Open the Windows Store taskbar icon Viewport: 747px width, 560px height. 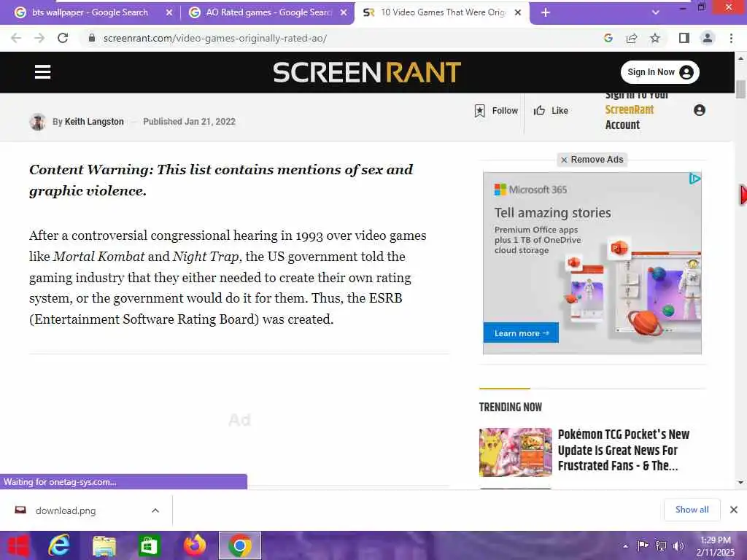pos(149,545)
